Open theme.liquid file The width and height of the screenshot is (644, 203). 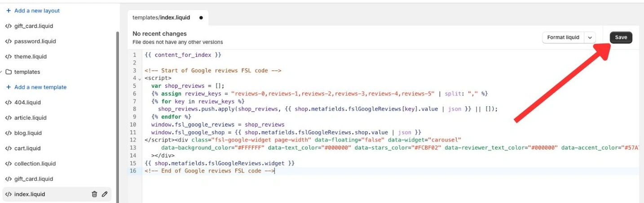click(x=31, y=56)
